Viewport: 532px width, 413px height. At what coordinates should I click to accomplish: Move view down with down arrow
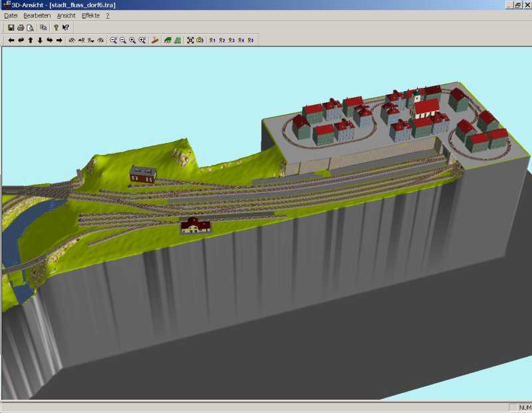40,41
